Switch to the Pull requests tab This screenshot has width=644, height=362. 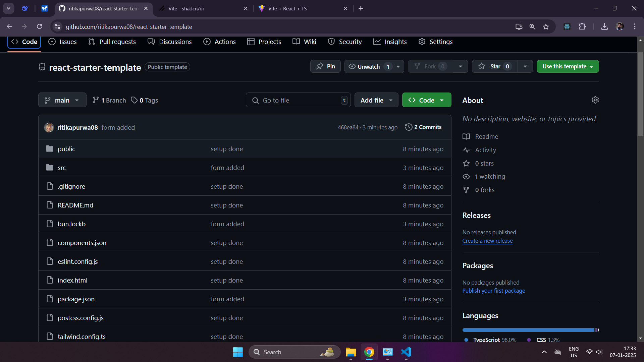(112, 42)
